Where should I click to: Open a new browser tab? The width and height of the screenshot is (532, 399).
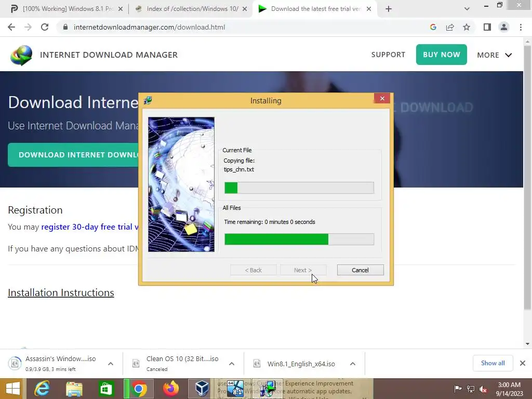[389, 9]
